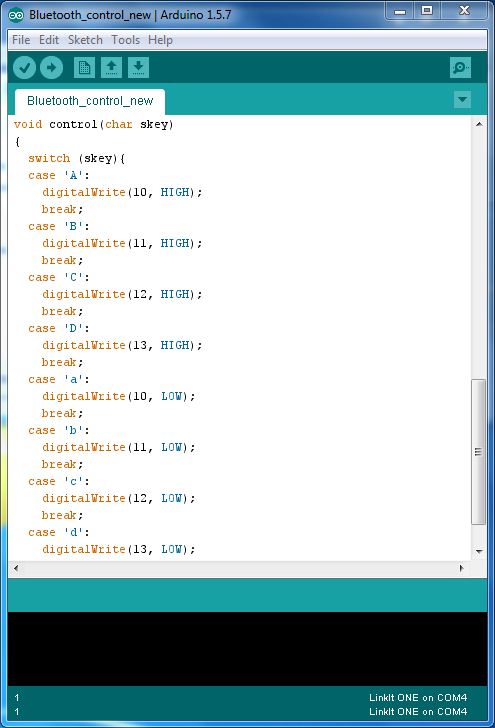The height and width of the screenshot is (728, 495).
Task: Click 'digitalWrite(11, HIGH);' line
Action: pyautogui.click(x=122, y=243)
